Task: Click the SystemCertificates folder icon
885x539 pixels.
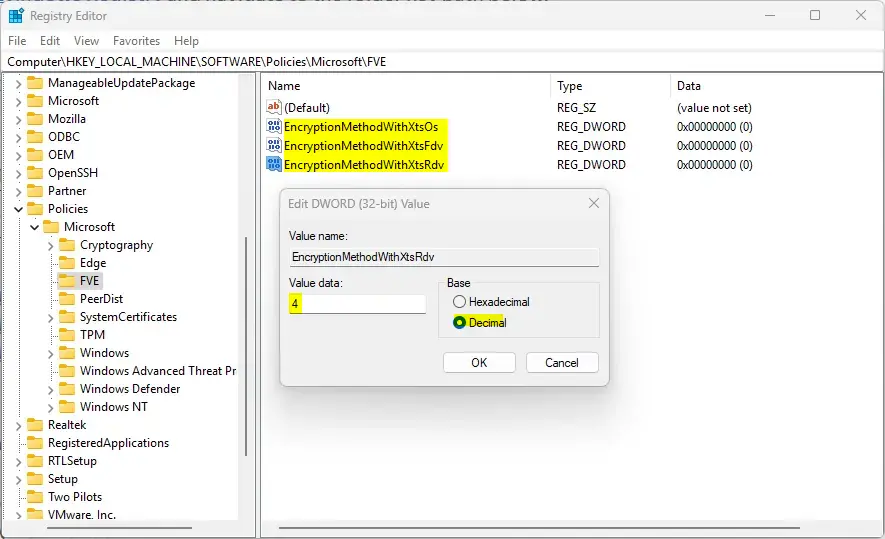Action: click(67, 317)
